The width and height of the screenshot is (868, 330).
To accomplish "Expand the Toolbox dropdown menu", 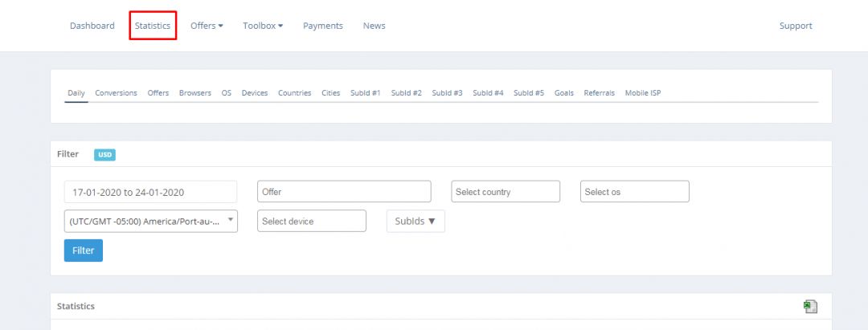I will point(263,26).
